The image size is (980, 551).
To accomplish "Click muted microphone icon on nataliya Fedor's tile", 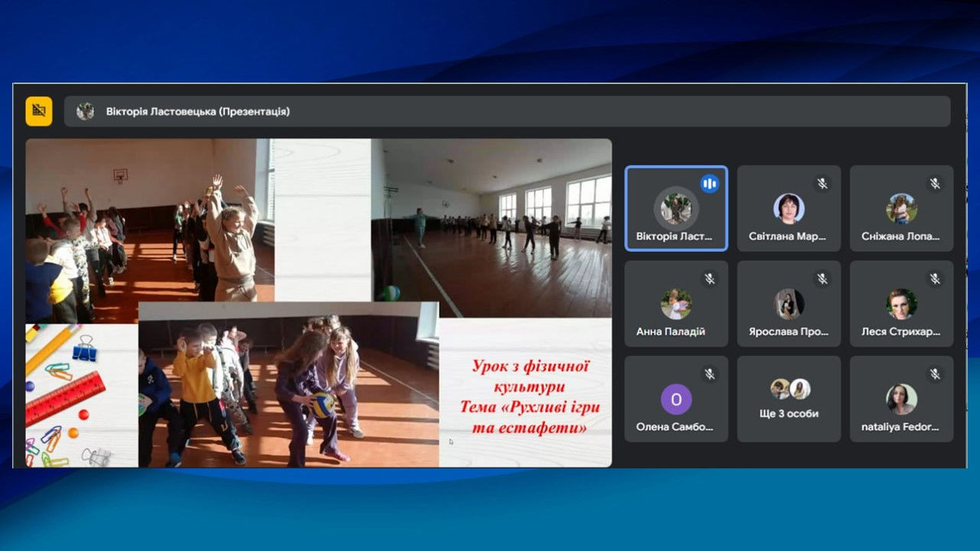I will [x=935, y=374].
